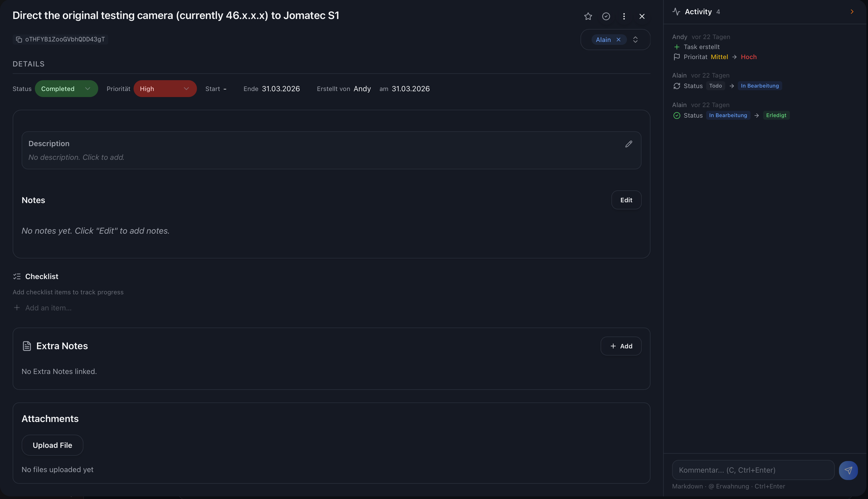Close the task detail panel
This screenshot has width=868, height=499.
point(642,16)
